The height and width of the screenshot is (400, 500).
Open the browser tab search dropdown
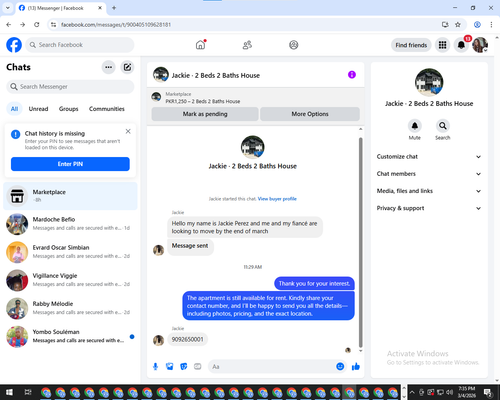pos(8,8)
